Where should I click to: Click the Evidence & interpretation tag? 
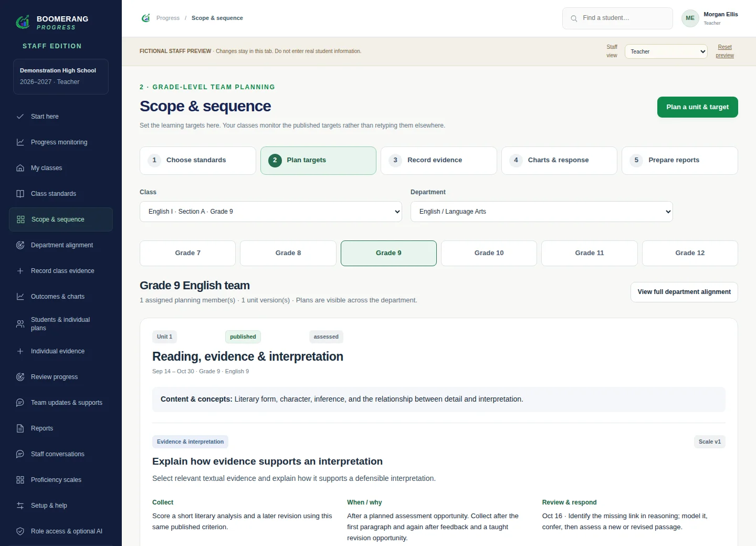point(190,442)
